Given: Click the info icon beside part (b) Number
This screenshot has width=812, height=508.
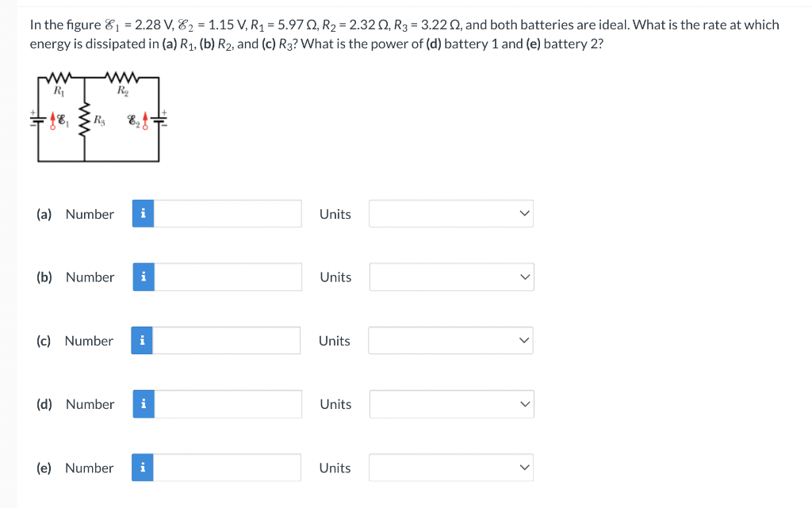Looking at the screenshot, I should (x=143, y=277).
